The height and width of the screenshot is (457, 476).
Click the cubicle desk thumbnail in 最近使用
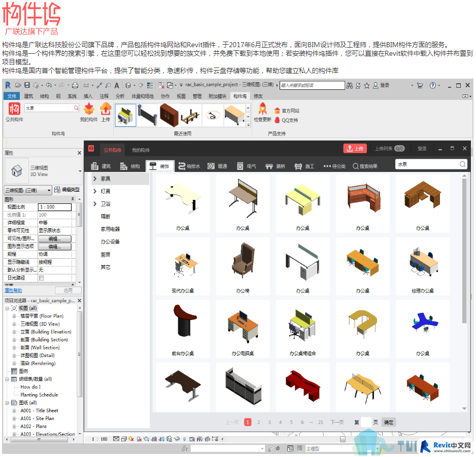[126, 115]
